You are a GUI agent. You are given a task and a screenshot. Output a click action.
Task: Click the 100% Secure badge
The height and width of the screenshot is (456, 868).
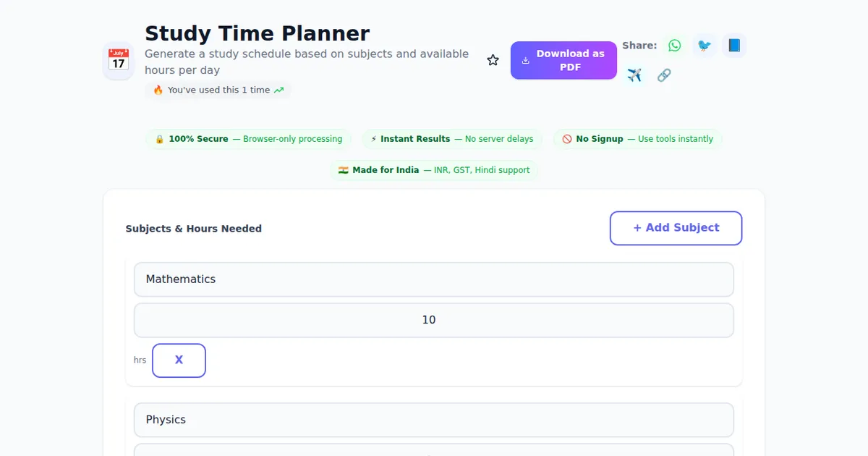coord(248,139)
